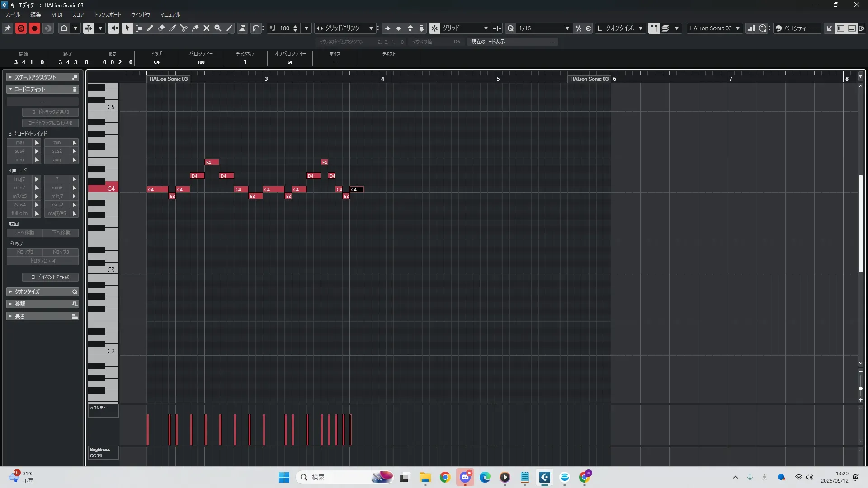Select the Zoom magnifier tool
The height and width of the screenshot is (488, 868).
click(x=218, y=28)
